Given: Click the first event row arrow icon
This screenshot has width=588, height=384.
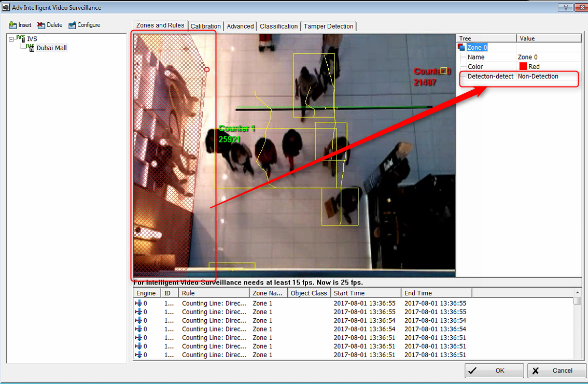Looking at the screenshot, I should click(x=138, y=303).
